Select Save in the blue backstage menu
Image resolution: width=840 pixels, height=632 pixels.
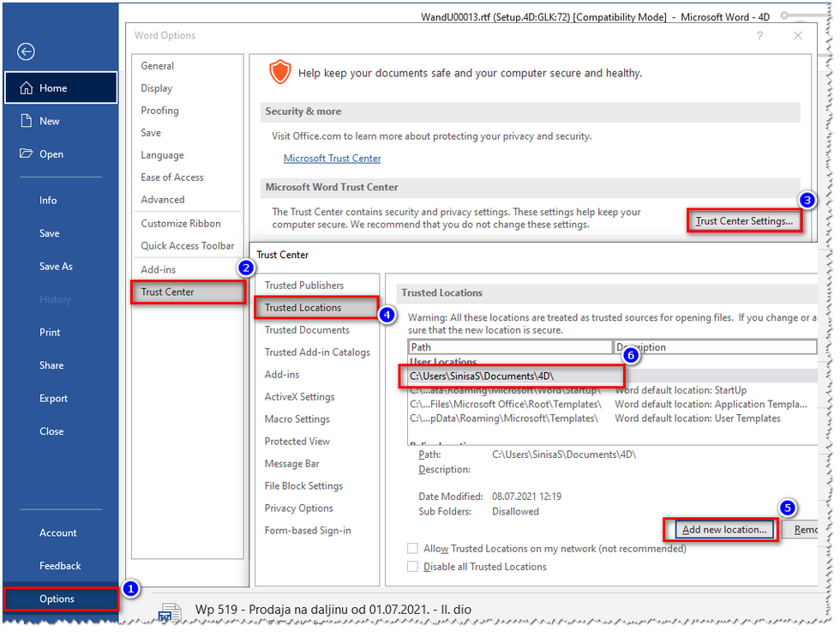(x=50, y=233)
